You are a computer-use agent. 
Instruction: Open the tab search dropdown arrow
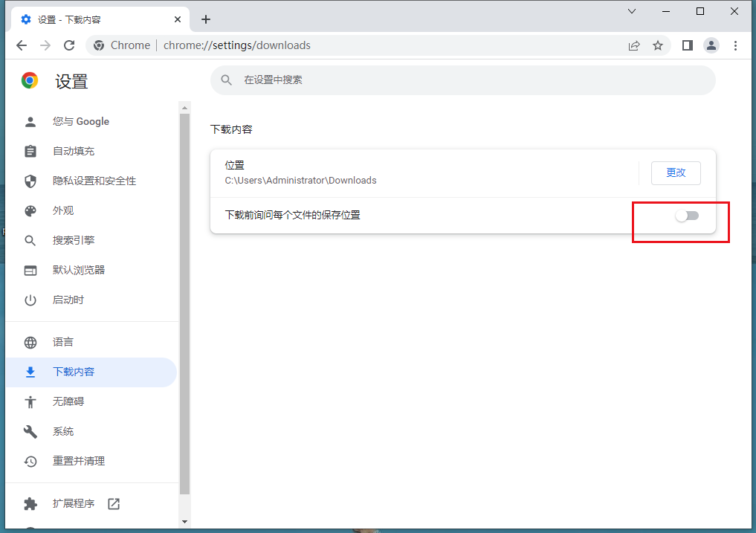click(632, 11)
